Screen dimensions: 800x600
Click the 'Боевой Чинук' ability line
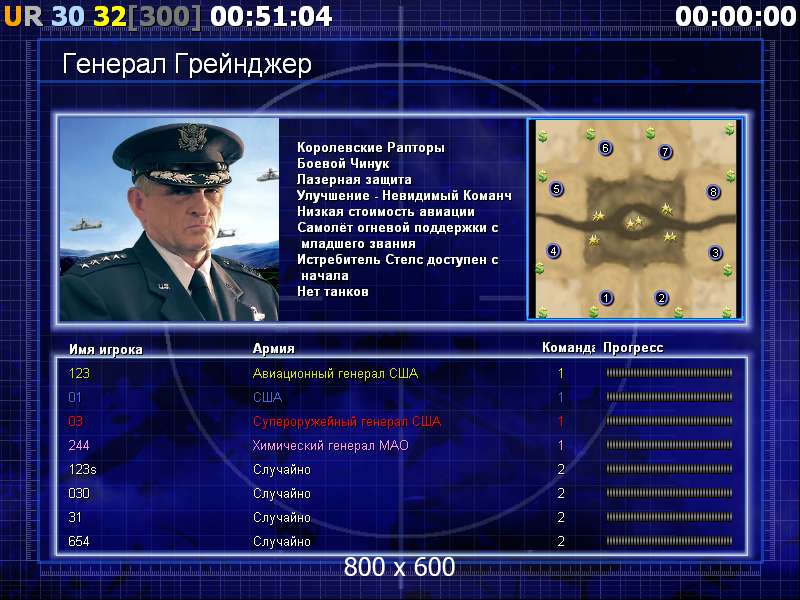343,163
